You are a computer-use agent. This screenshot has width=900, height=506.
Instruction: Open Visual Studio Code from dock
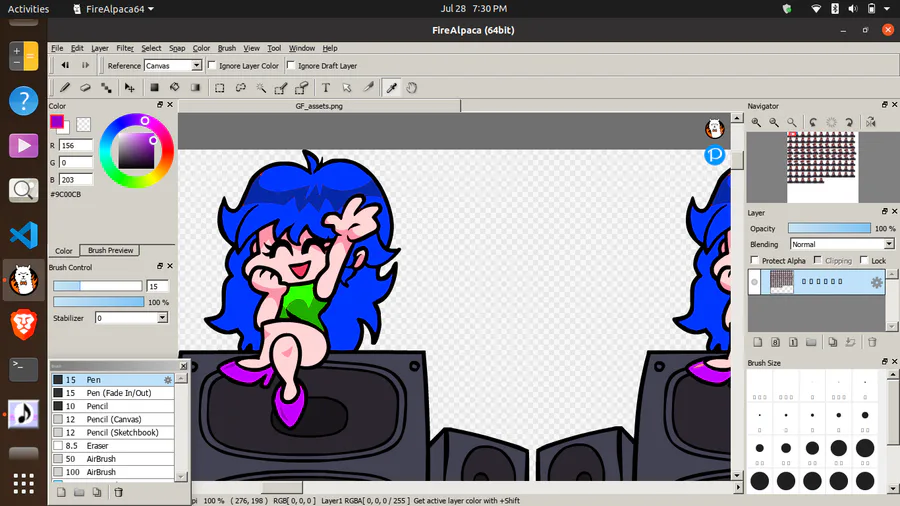click(24, 235)
